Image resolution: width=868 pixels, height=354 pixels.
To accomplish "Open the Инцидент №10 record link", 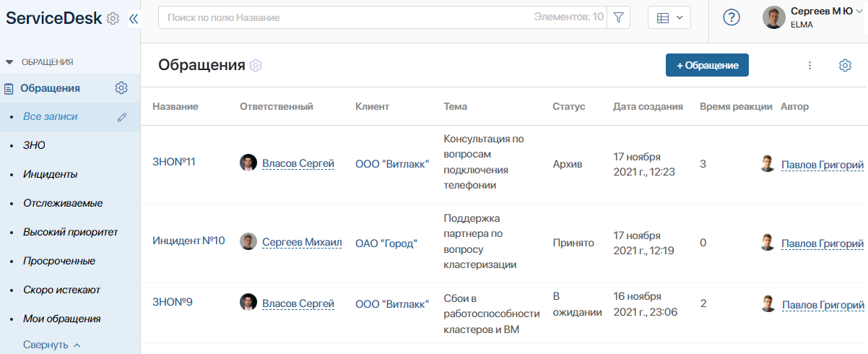I will pyautogui.click(x=188, y=241).
